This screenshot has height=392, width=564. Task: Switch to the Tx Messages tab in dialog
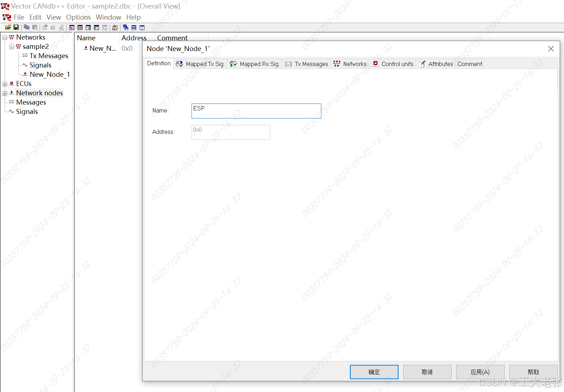pyautogui.click(x=306, y=64)
